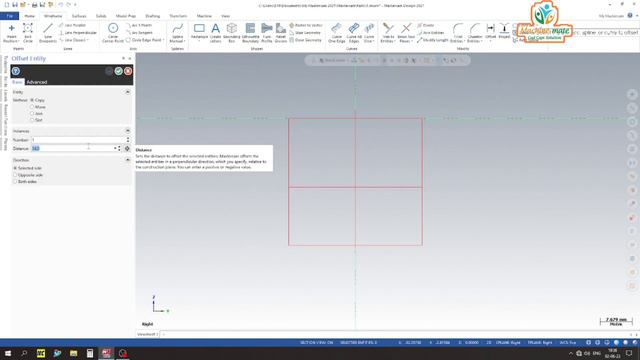Viewport: 640px width, 360px height.
Task: Select the Bolt Circle tool
Action: pyautogui.click(x=28, y=33)
